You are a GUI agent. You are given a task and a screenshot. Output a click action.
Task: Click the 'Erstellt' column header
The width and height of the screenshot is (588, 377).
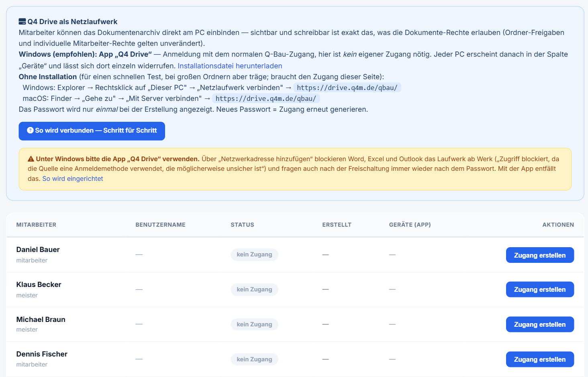point(337,225)
